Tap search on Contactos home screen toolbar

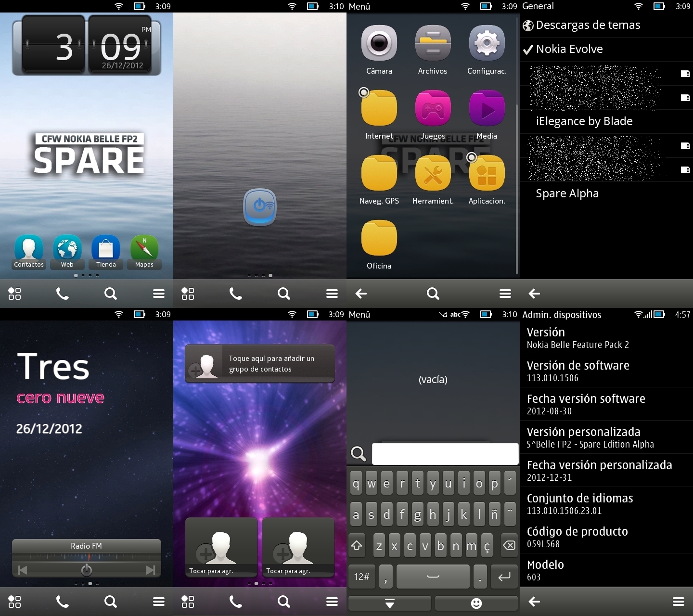point(111,294)
